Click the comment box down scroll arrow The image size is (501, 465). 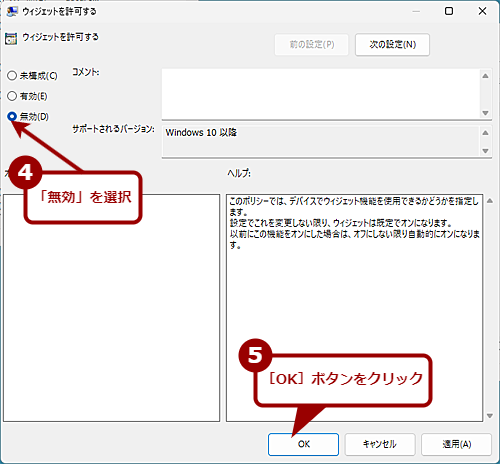pyautogui.click(x=485, y=113)
